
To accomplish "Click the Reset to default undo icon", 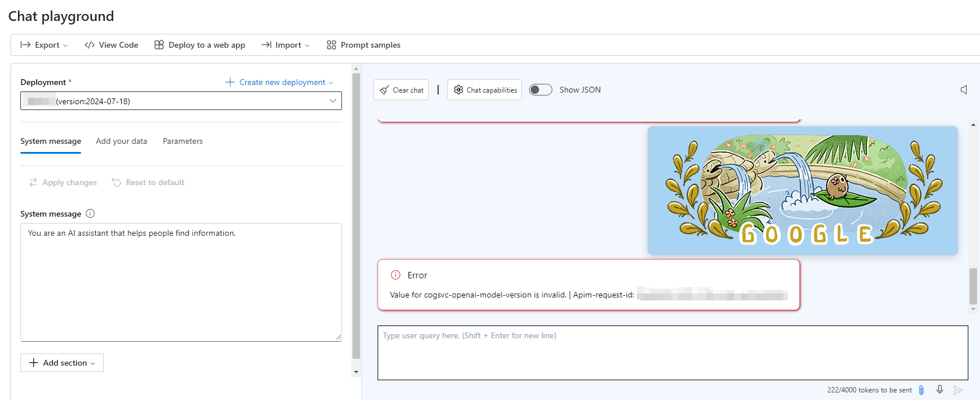I will [x=117, y=182].
